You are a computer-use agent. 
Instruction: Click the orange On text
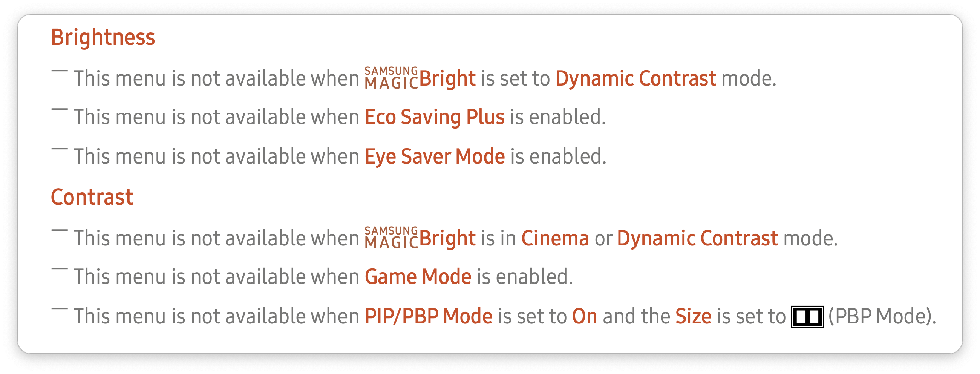585,317
